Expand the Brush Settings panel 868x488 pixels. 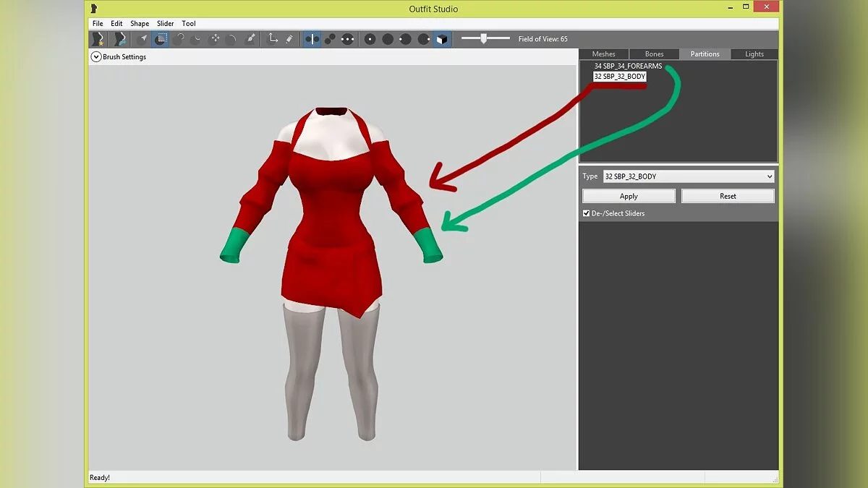tap(95, 56)
